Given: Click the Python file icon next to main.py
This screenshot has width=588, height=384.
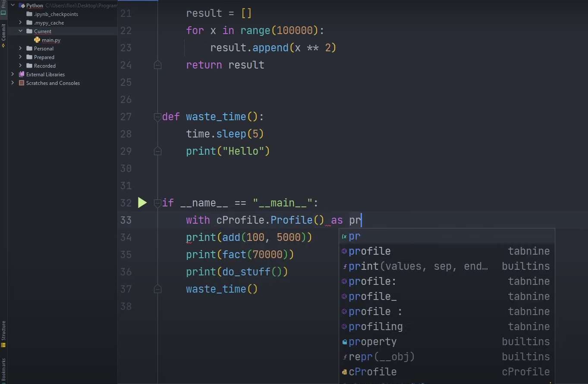Looking at the screenshot, I should pyautogui.click(x=37, y=40).
